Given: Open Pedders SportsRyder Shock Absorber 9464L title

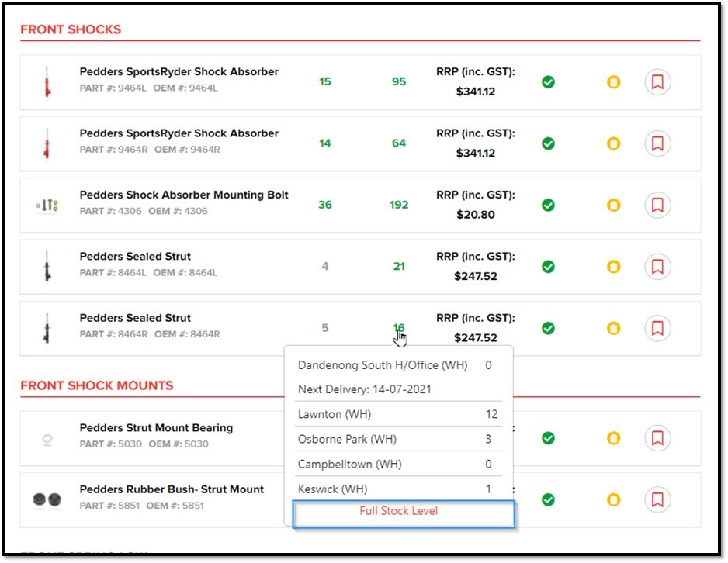Looking at the screenshot, I should pyautogui.click(x=179, y=71).
